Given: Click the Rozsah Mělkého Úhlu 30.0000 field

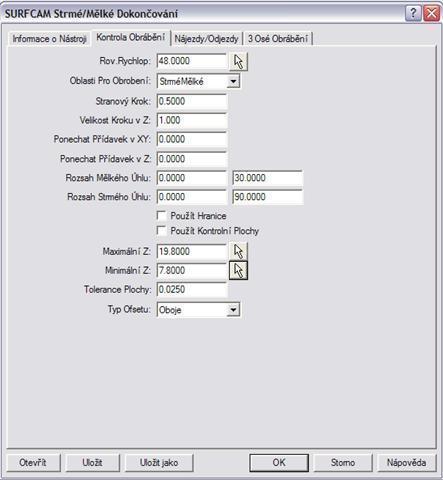Looking at the screenshot, I should point(268,178).
